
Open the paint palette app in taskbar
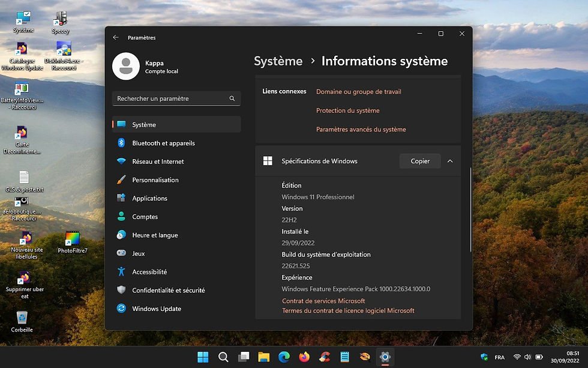coord(365,357)
